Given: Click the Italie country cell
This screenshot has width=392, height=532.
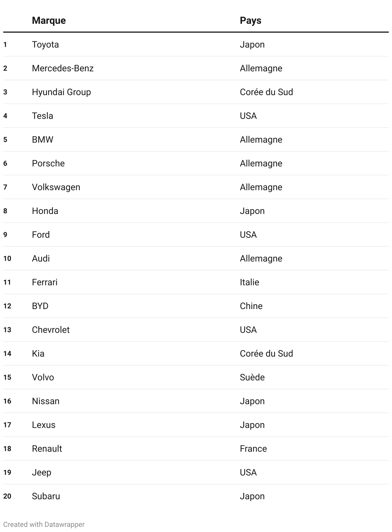Looking at the screenshot, I should click(x=249, y=282).
